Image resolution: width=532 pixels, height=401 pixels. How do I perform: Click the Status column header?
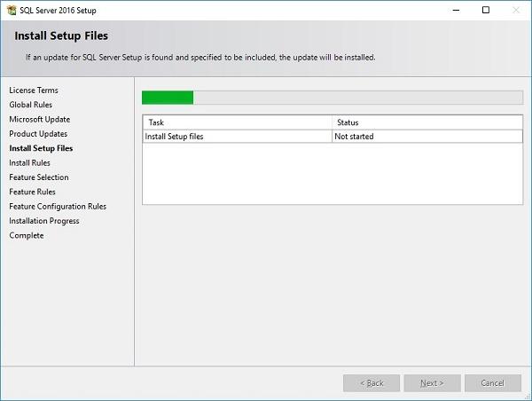coord(426,122)
